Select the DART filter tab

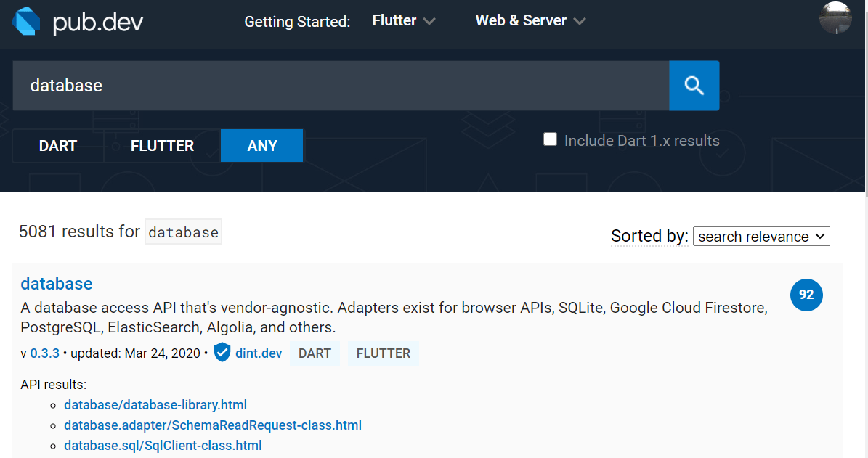[58, 145]
